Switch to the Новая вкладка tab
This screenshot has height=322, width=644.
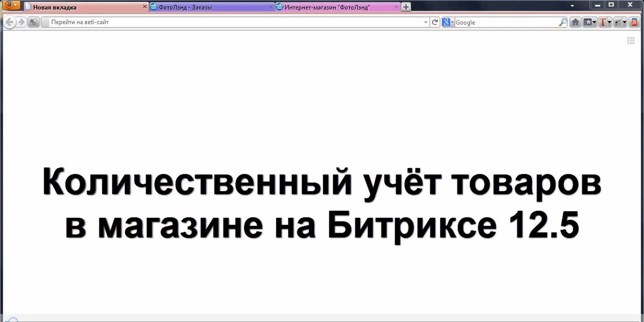coord(86,7)
